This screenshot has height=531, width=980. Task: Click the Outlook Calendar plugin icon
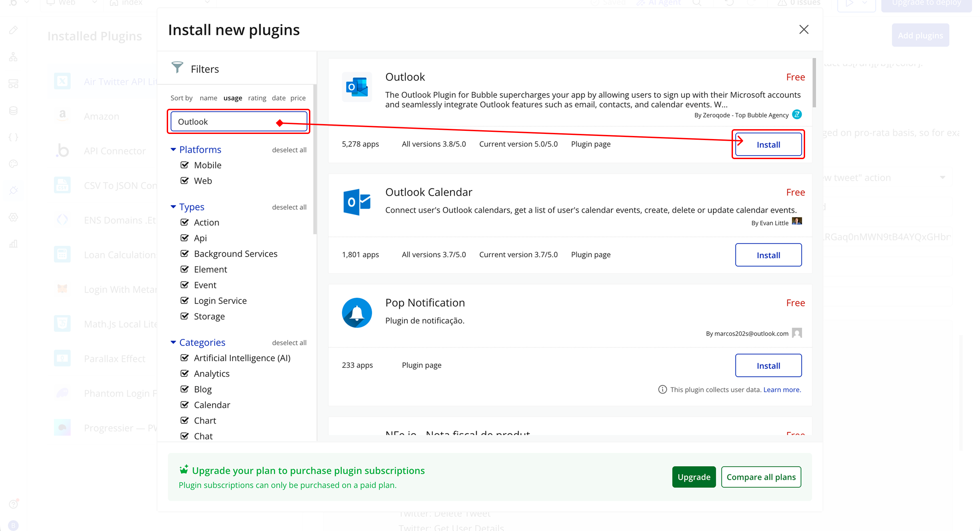point(357,202)
